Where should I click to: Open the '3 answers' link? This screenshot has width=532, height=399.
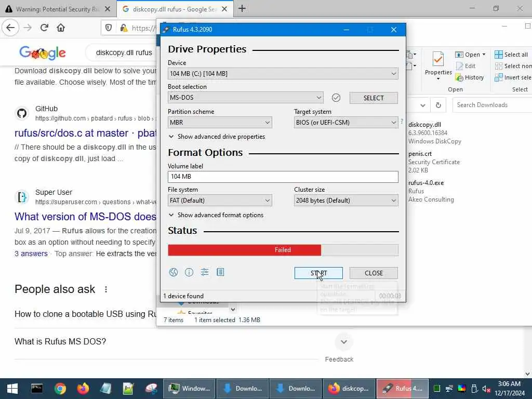[x=31, y=254]
